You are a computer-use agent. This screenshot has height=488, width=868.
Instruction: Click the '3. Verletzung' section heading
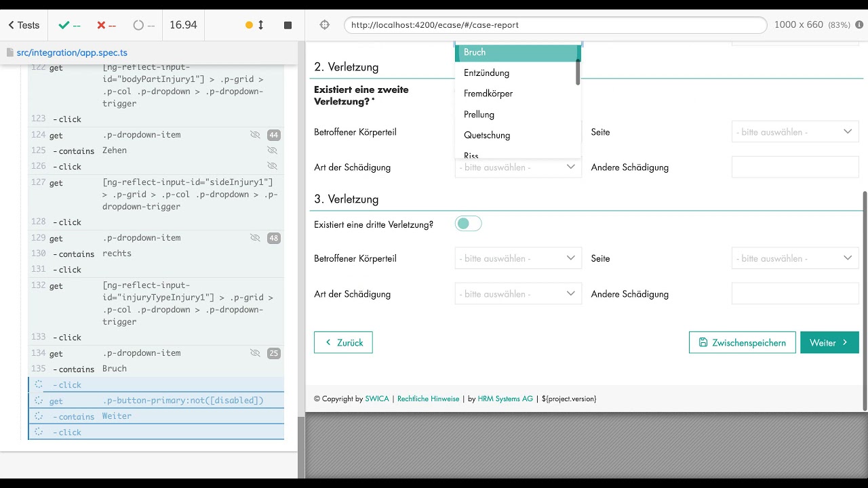click(347, 199)
